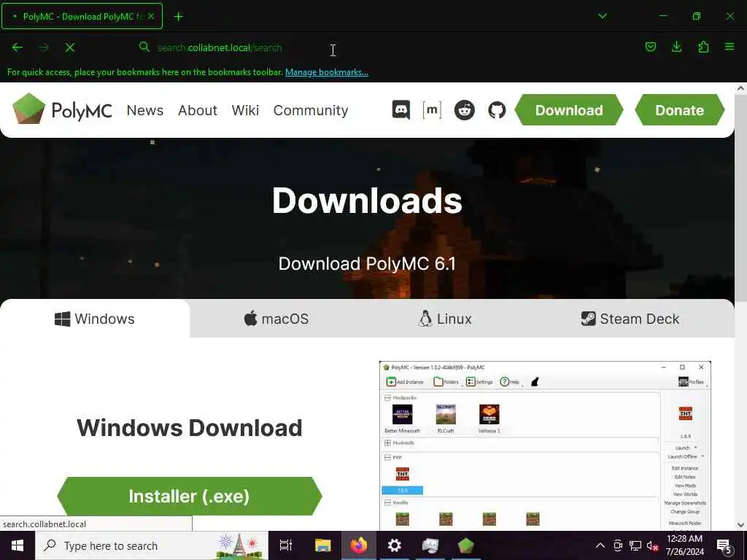Open the About menu item
Image resolution: width=747 pixels, height=560 pixels.
[x=198, y=110]
